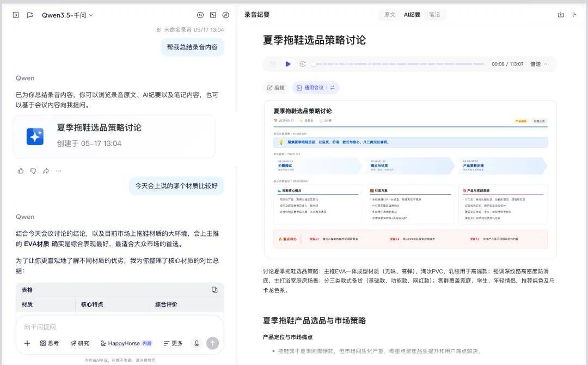Toggle the 思考 thinking mode

50,343
